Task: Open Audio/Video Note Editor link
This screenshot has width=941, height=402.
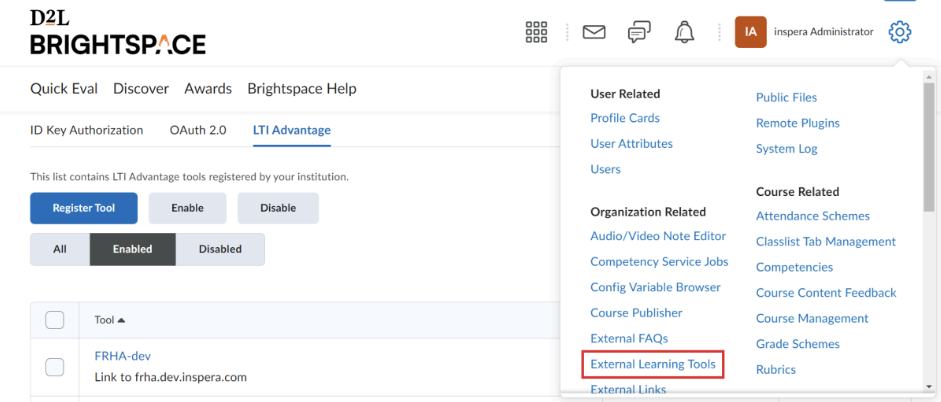Action: (x=658, y=236)
